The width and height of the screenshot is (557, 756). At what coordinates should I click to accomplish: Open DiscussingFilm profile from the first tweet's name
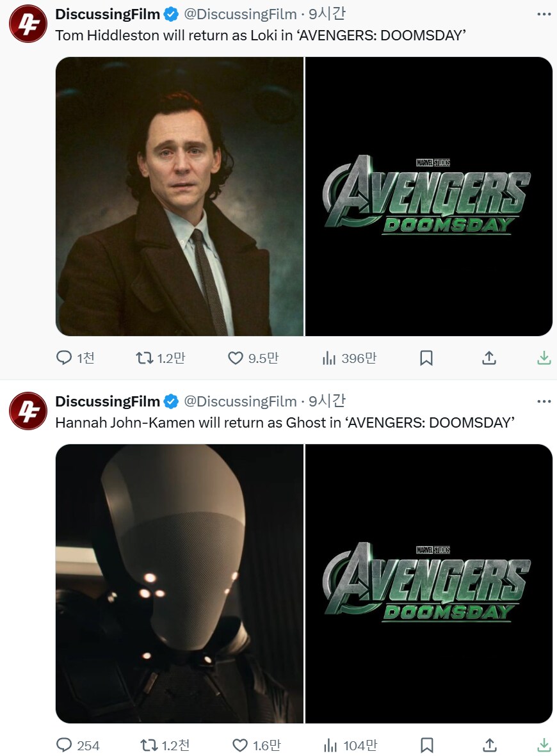click(108, 14)
